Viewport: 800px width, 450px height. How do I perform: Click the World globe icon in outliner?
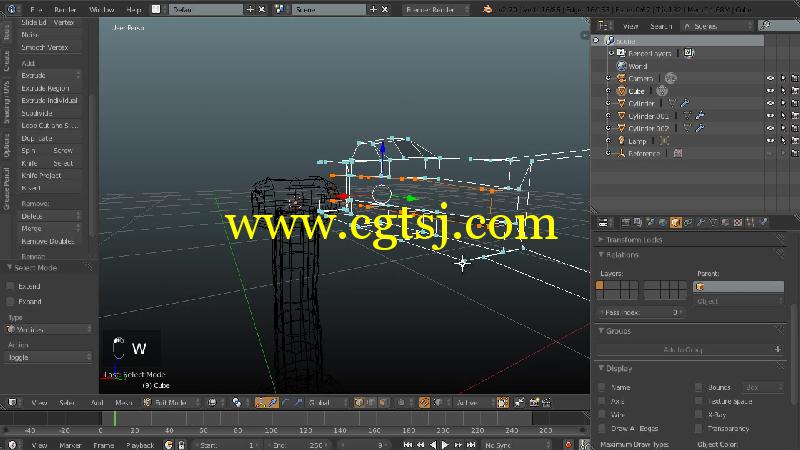[621, 66]
